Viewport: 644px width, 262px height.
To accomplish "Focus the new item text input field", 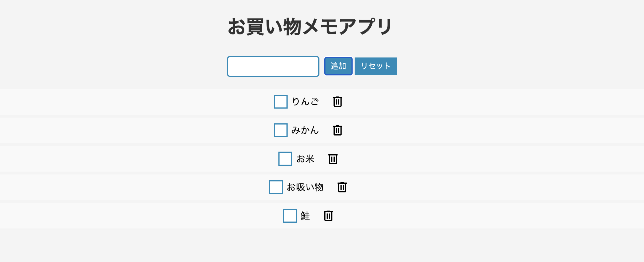I will click(273, 67).
